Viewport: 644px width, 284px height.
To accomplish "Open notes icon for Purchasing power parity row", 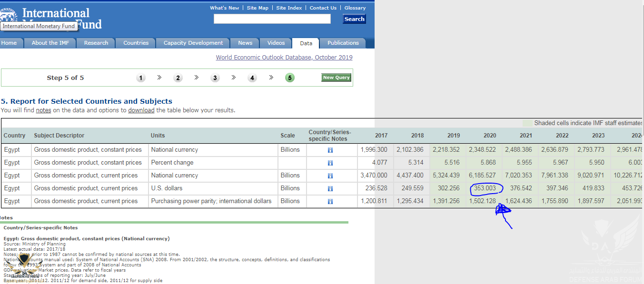I will (x=330, y=201).
